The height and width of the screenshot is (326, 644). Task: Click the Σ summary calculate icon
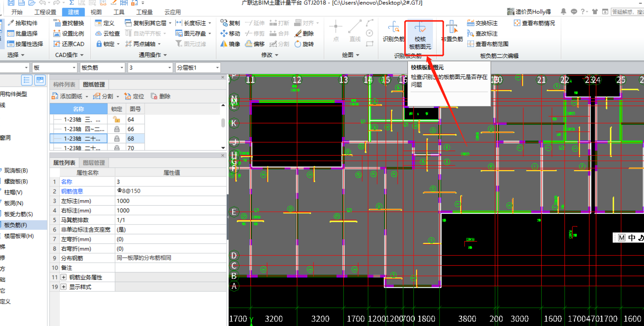[x=72, y=3]
